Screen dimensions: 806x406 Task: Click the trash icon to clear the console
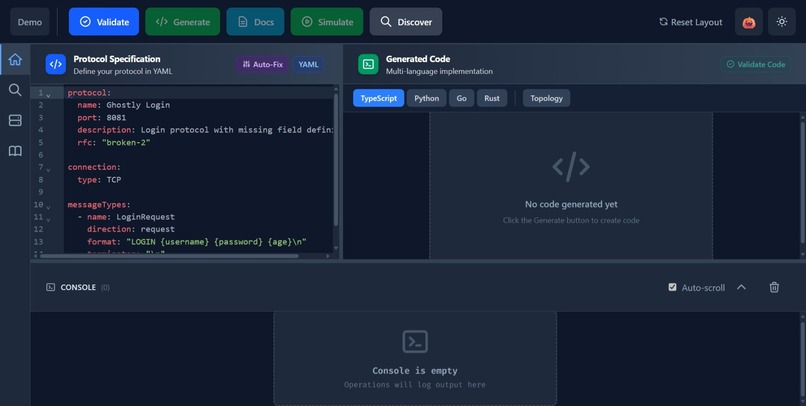774,287
